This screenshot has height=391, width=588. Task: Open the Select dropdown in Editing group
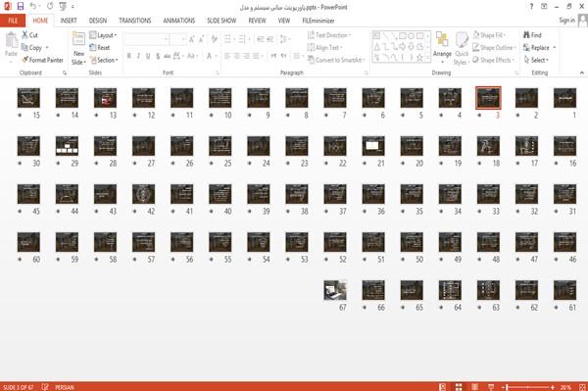(x=536, y=60)
